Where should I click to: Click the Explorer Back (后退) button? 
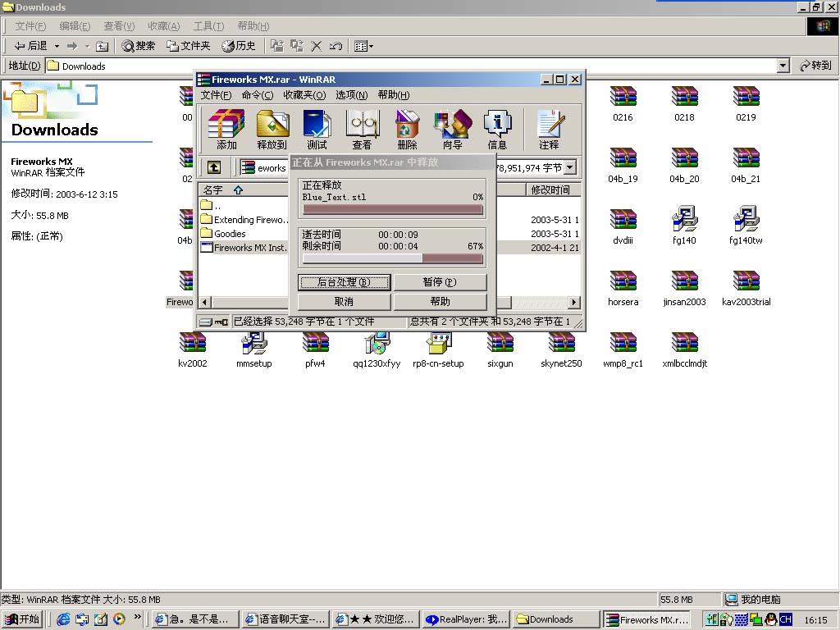pyautogui.click(x=30, y=46)
